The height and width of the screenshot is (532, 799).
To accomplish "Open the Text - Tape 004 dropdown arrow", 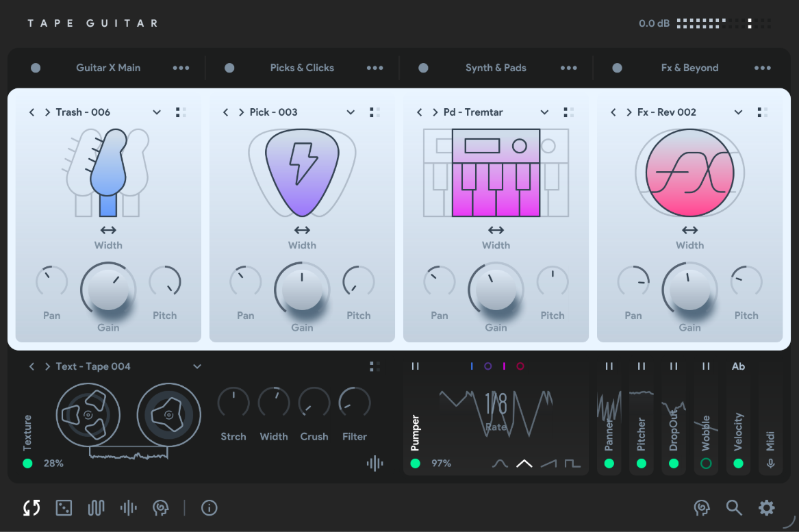I will click(x=197, y=366).
